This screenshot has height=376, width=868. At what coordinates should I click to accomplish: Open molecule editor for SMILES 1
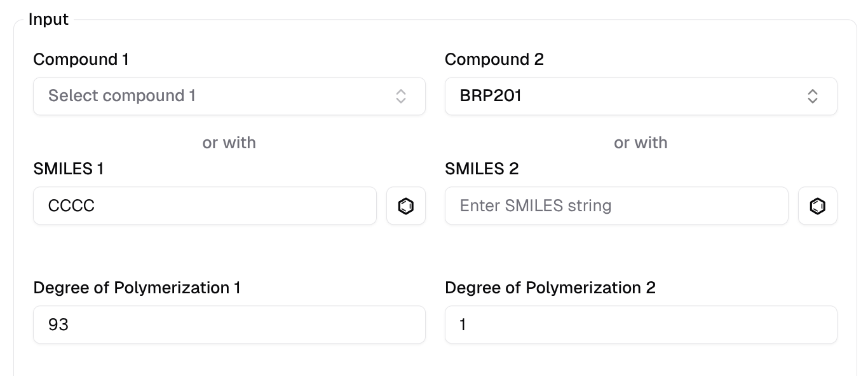coord(405,206)
